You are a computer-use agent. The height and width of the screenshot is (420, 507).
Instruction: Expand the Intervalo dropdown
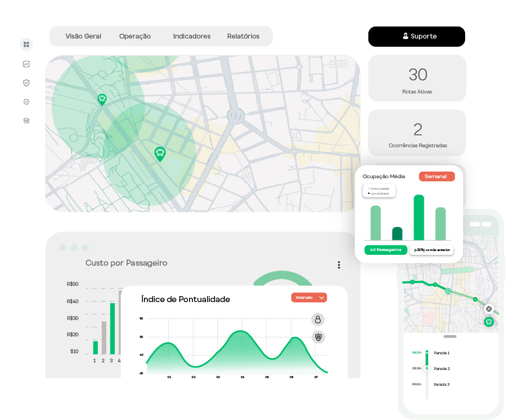click(309, 297)
